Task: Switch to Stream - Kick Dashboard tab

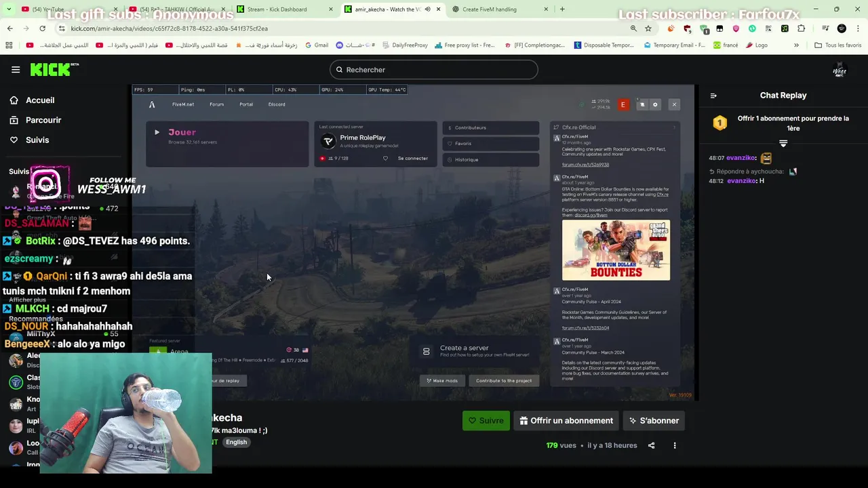Action: pos(284,9)
